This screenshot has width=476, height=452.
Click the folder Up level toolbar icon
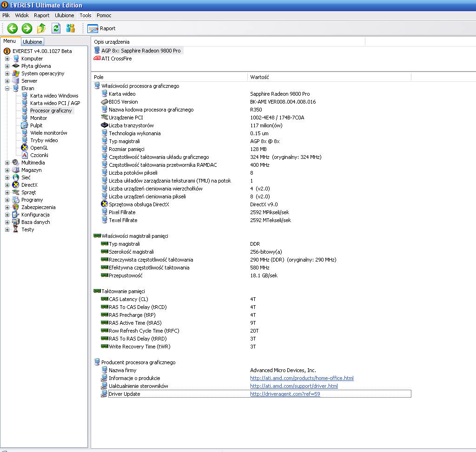click(41, 28)
